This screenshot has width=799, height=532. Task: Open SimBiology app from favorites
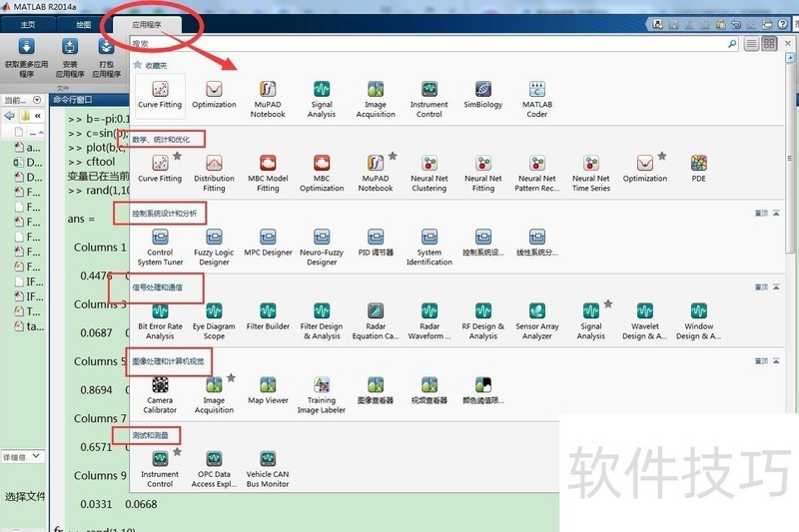click(x=482, y=96)
